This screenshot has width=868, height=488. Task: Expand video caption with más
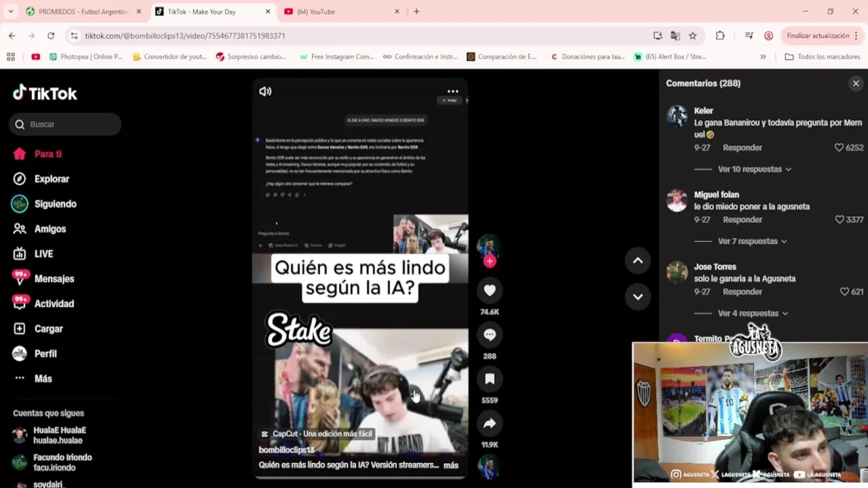coord(451,466)
